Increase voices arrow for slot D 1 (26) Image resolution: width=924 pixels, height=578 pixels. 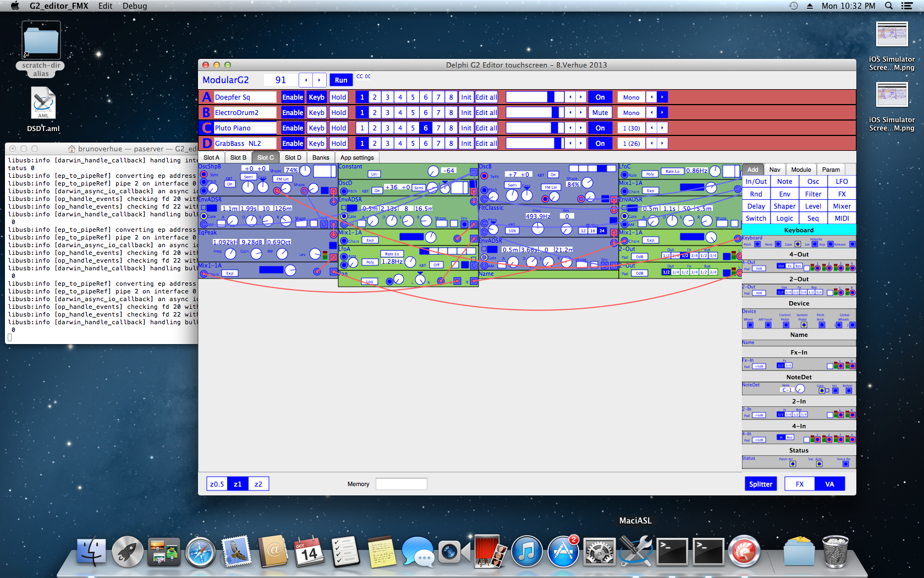coord(662,143)
